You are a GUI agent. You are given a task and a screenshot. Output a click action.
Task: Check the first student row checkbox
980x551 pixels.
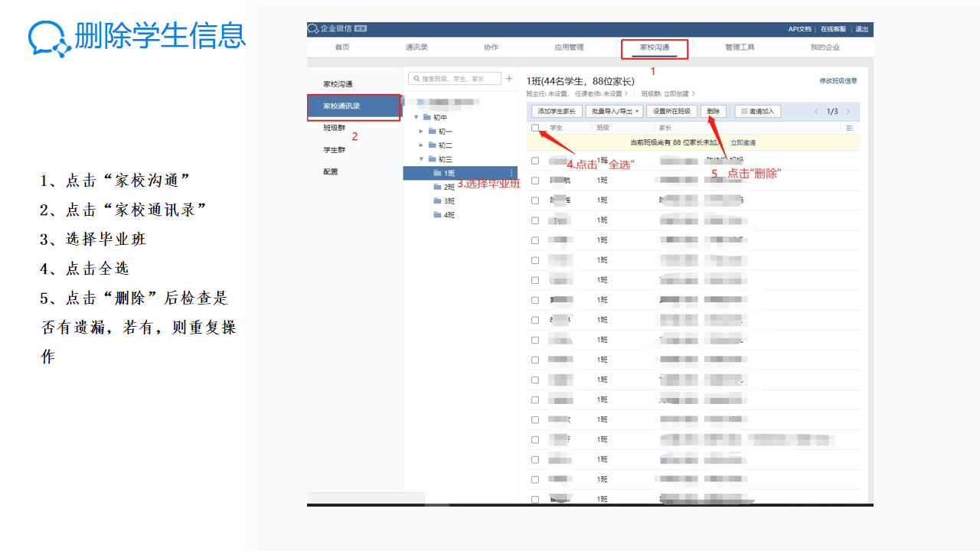pyautogui.click(x=535, y=161)
